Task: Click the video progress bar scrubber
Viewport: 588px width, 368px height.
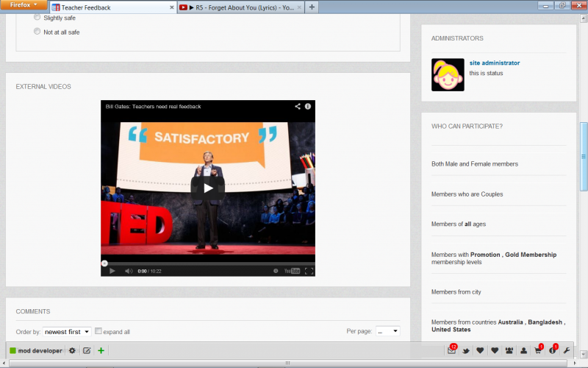Action: pos(104,263)
